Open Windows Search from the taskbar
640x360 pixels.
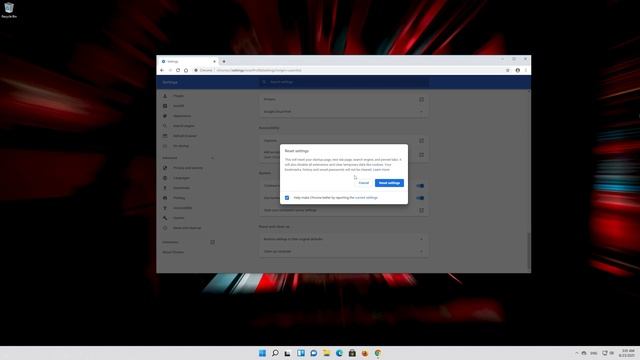coord(275,353)
